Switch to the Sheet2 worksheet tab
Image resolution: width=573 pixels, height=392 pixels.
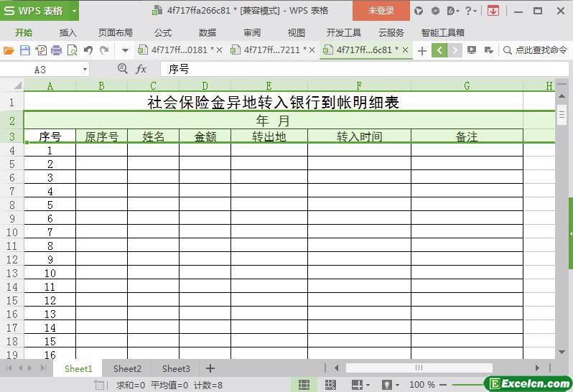pos(127,368)
